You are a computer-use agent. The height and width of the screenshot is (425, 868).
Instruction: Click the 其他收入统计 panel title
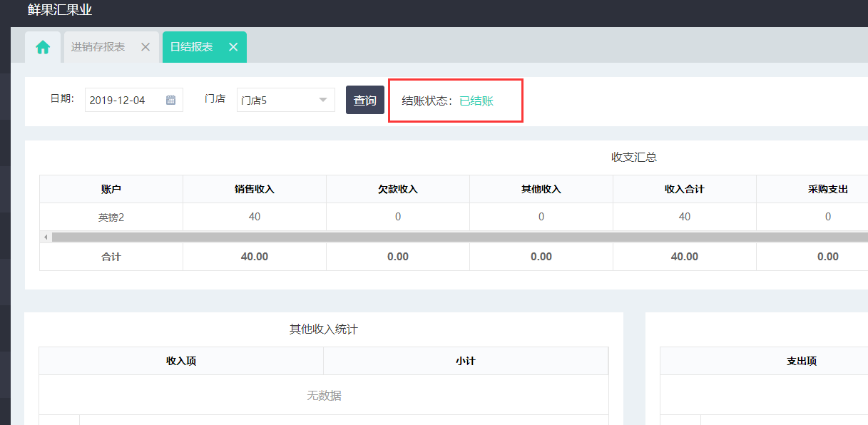pos(324,329)
